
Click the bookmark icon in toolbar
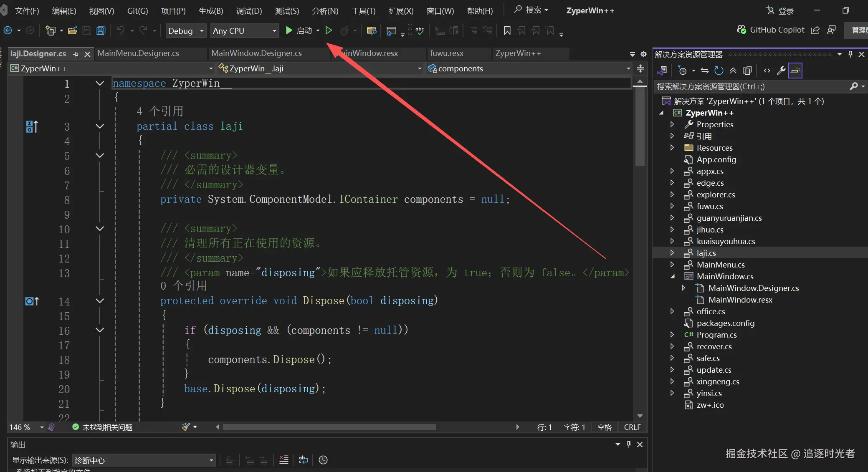(507, 30)
